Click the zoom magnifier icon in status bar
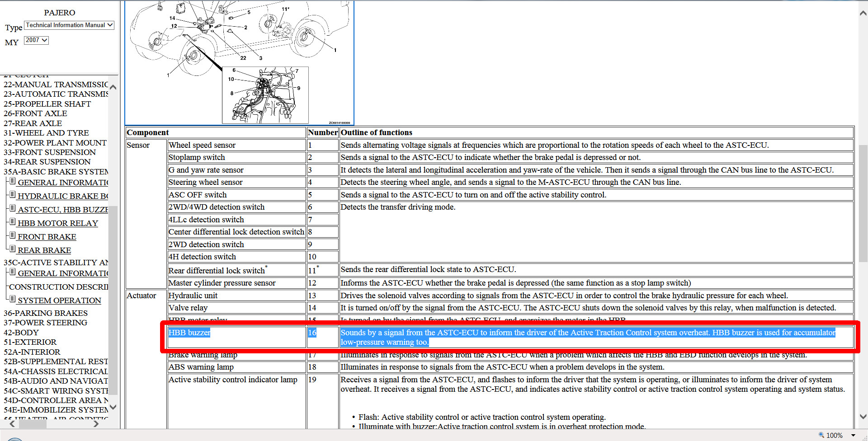868x441 pixels. (x=821, y=435)
